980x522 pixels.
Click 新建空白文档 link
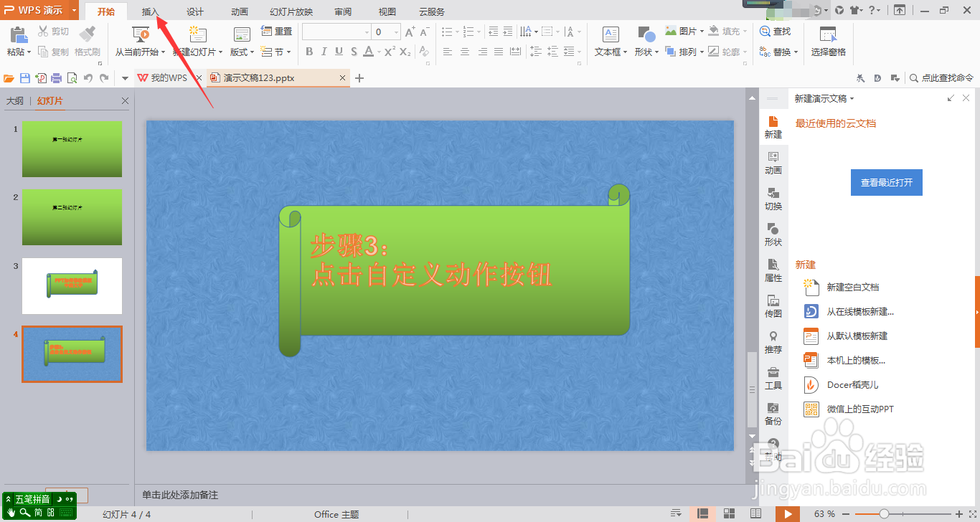coord(853,287)
